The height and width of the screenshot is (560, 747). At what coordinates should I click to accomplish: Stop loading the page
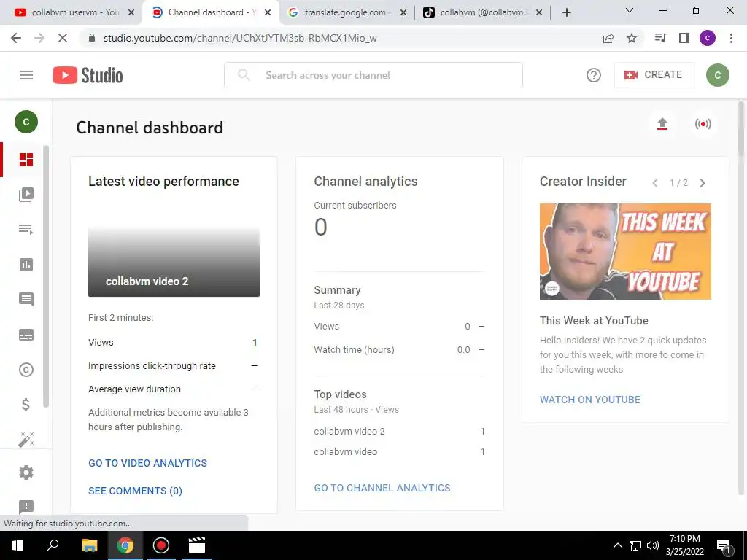point(63,38)
